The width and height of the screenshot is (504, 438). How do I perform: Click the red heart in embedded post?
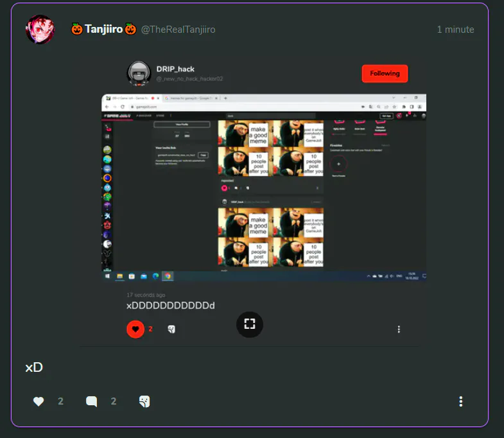click(x=135, y=329)
